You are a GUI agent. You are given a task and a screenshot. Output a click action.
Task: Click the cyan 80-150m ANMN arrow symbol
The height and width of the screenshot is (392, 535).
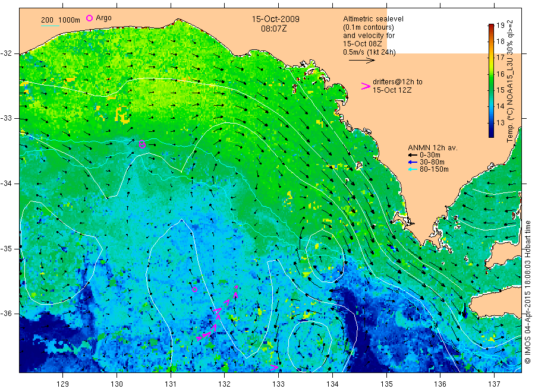pos(413,169)
